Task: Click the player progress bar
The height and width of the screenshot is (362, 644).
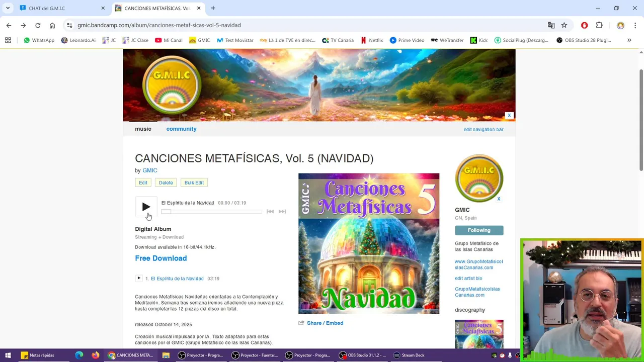Action: pyautogui.click(x=212, y=212)
